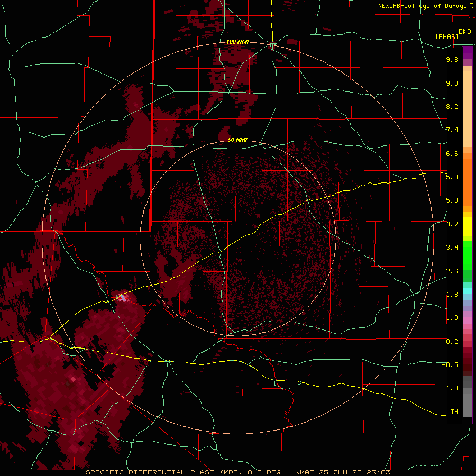Viewport: 476px width, 476px height.
Task: Pick the gray segment of the color bar
Action: point(467,406)
